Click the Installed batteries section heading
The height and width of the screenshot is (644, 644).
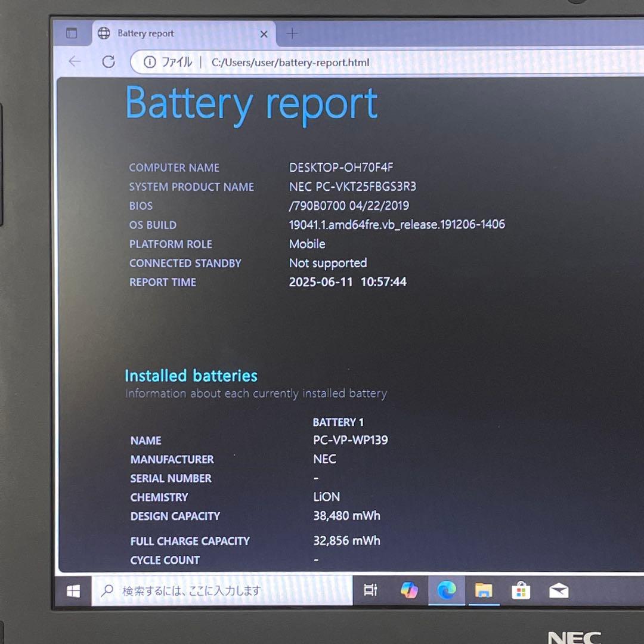[x=191, y=376]
